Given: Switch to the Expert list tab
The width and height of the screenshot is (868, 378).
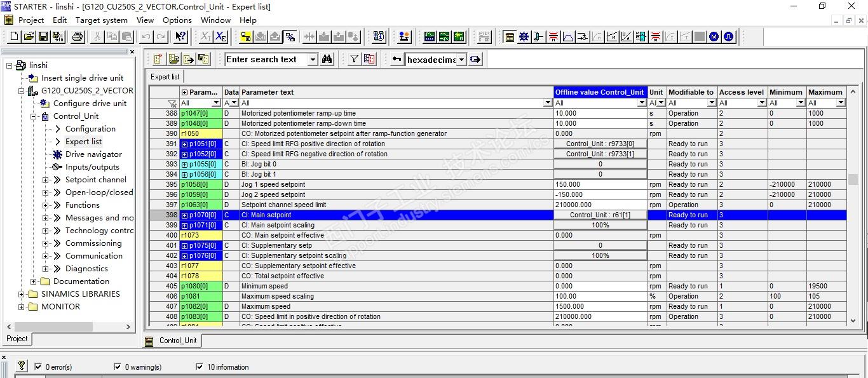Looking at the screenshot, I should [x=165, y=77].
